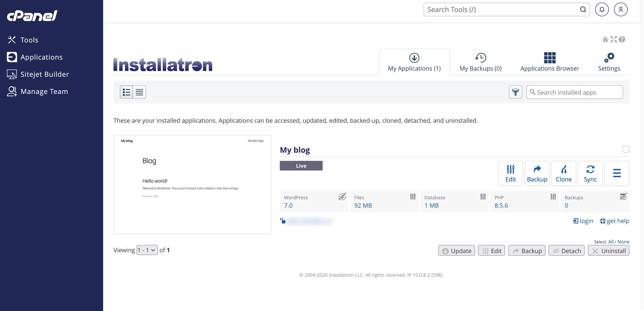Click the blurred site URL link

pos(310,221)
